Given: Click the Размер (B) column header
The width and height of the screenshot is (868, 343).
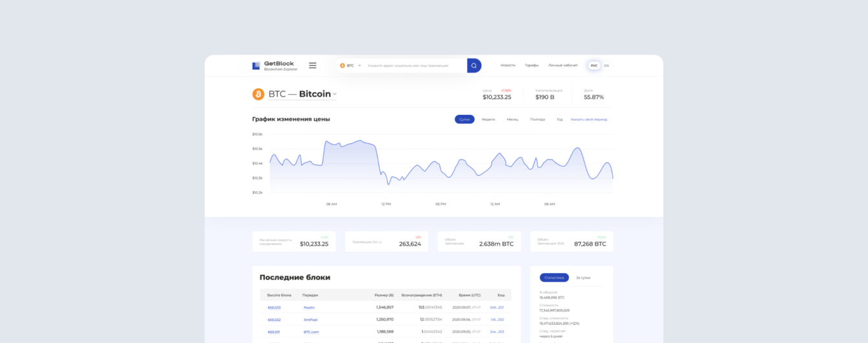Looking at the screenshot, I should (384, 295).
